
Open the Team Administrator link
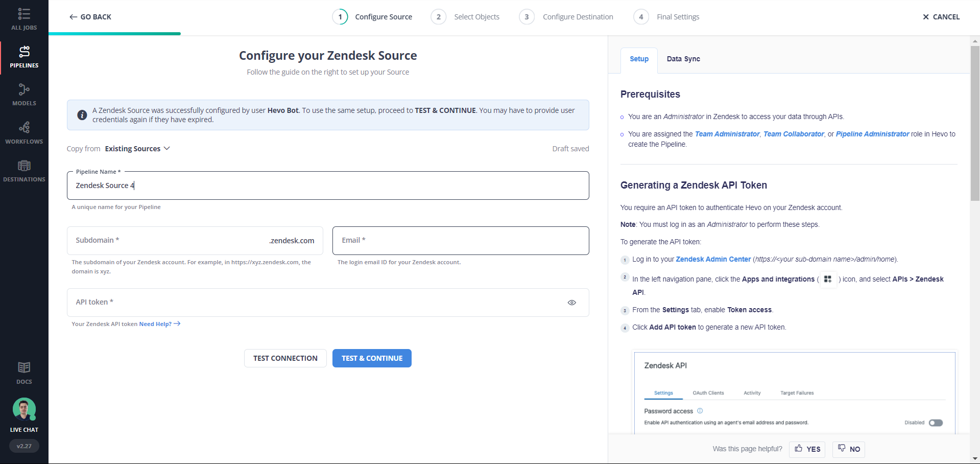pos(727,134)
